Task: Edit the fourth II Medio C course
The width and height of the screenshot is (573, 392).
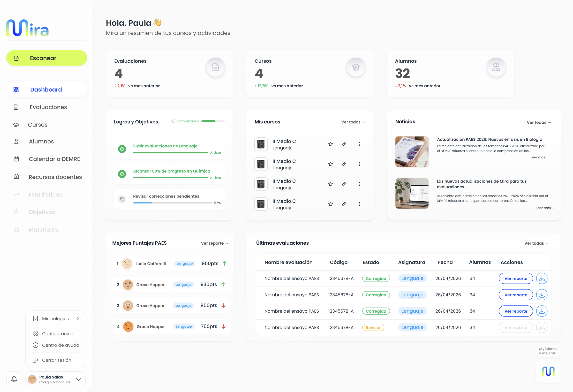Action: click(x=344, y=204)
